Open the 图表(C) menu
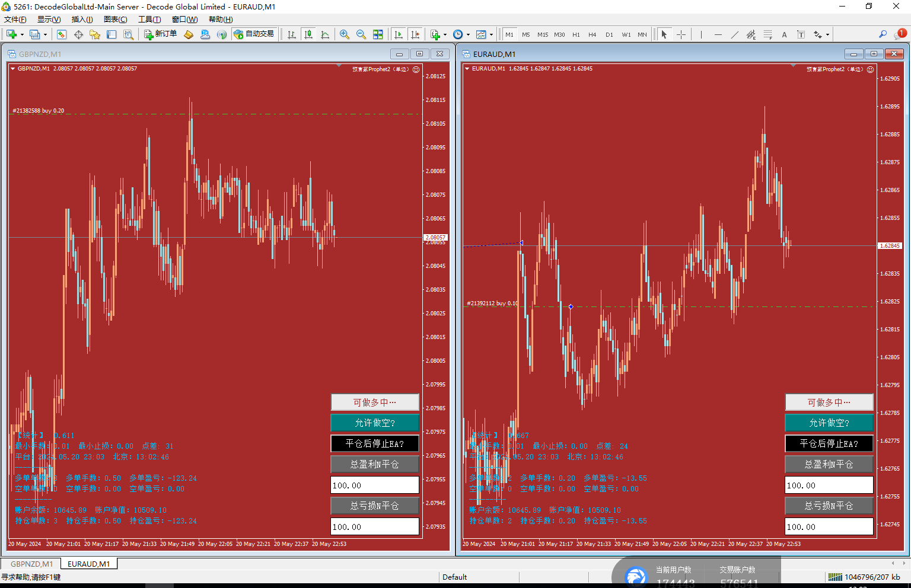Viewport: 911px width, 588px height. [115, 20]
